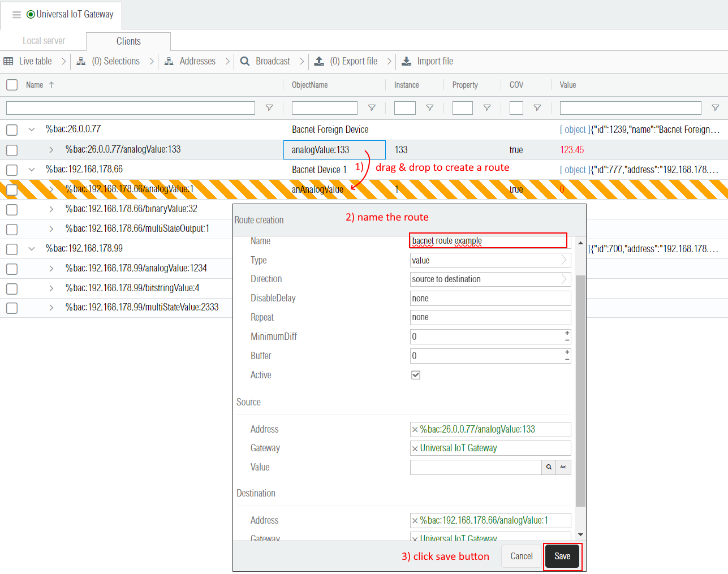Viewport: 728px width, 574px height.
Task: Clear the Source Address with X icon
Action: click(415, 430)
